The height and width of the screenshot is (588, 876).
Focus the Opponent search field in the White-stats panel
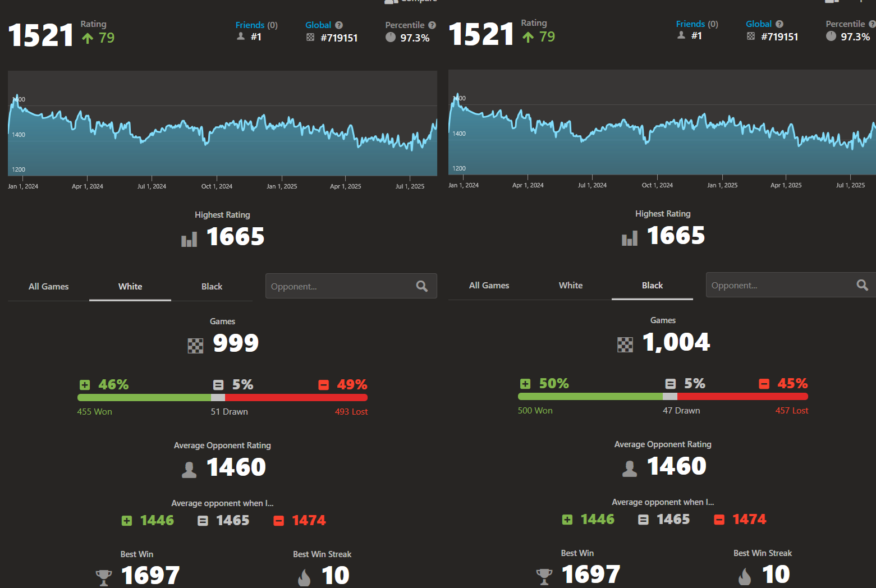(x=351, y=286)
